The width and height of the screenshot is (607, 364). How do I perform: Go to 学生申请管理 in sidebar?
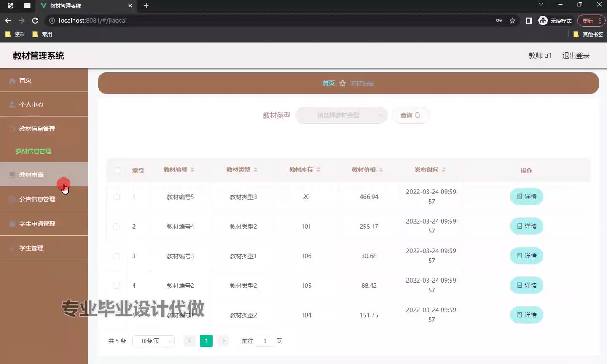37,224
